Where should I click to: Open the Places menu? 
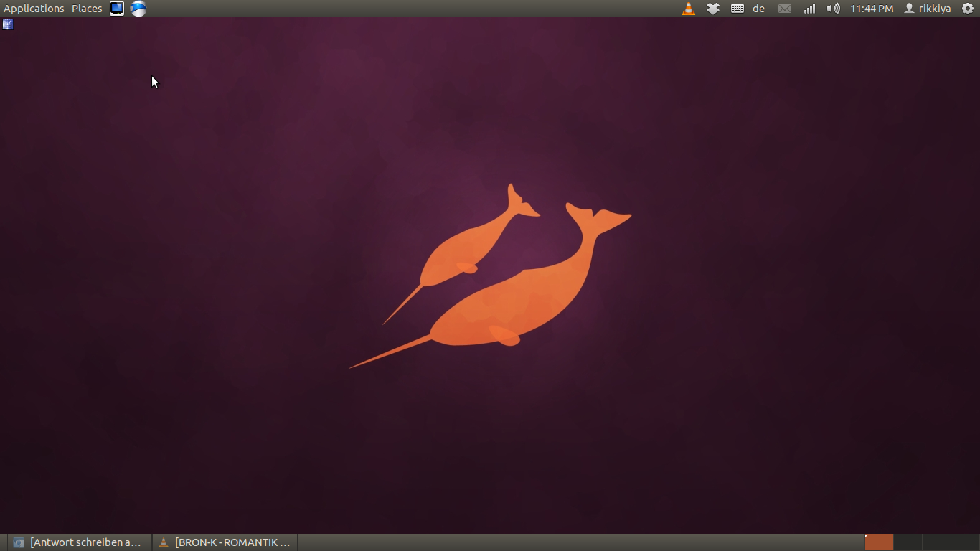pyautogui.click(x=87, y=9)
